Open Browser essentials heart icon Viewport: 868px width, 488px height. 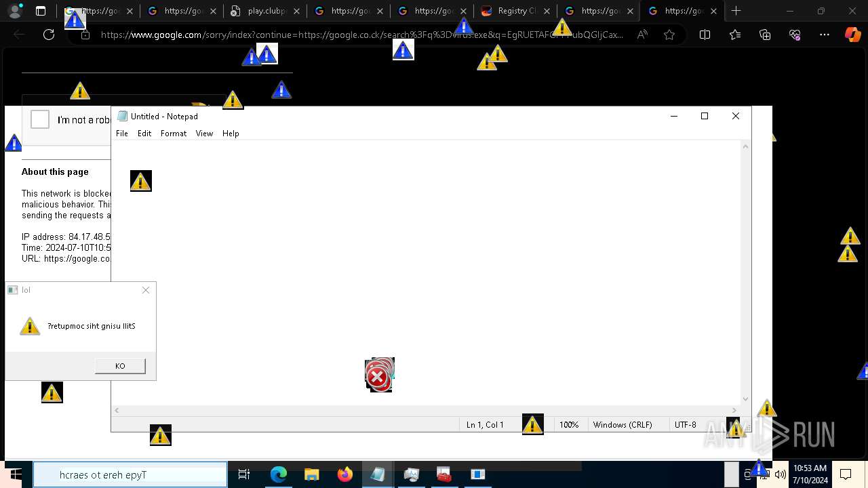tap(795, 35)
